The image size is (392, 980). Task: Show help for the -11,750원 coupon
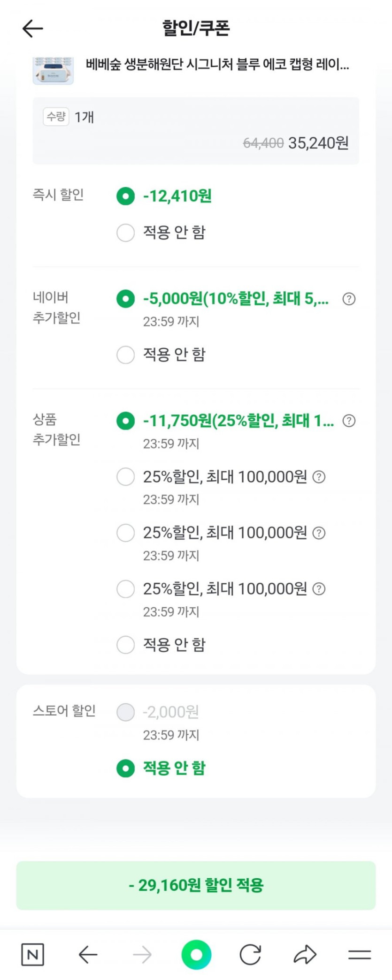click(349, 421)
